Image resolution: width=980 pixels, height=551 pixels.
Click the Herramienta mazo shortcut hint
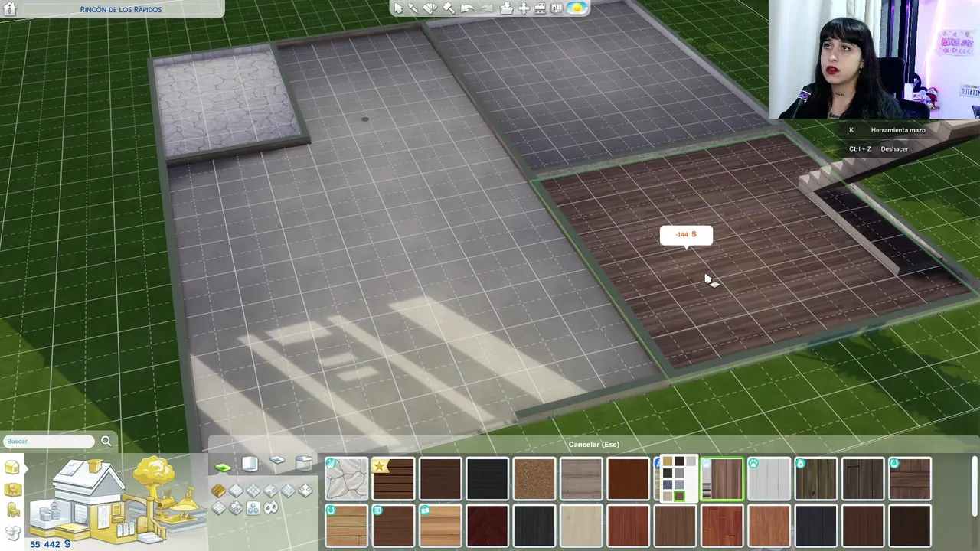coord(898,130)
